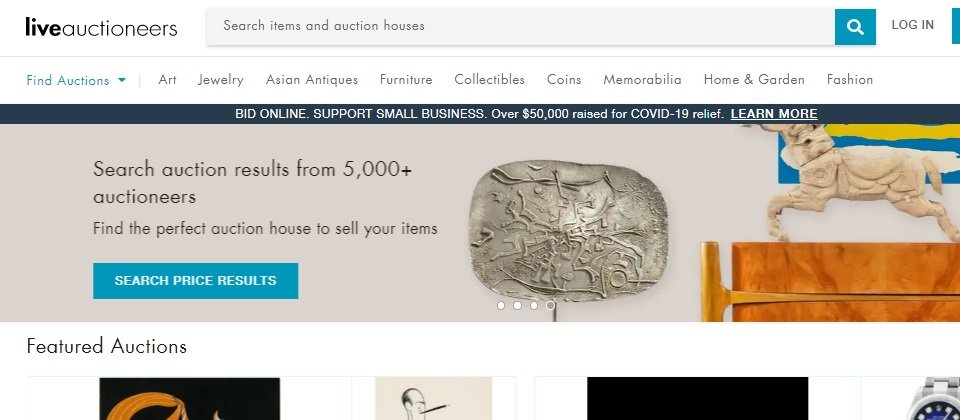Screen dimensions: 960x420
Task: Click the SEARCH PRICE RESULTS button
Action: (195, 281)
